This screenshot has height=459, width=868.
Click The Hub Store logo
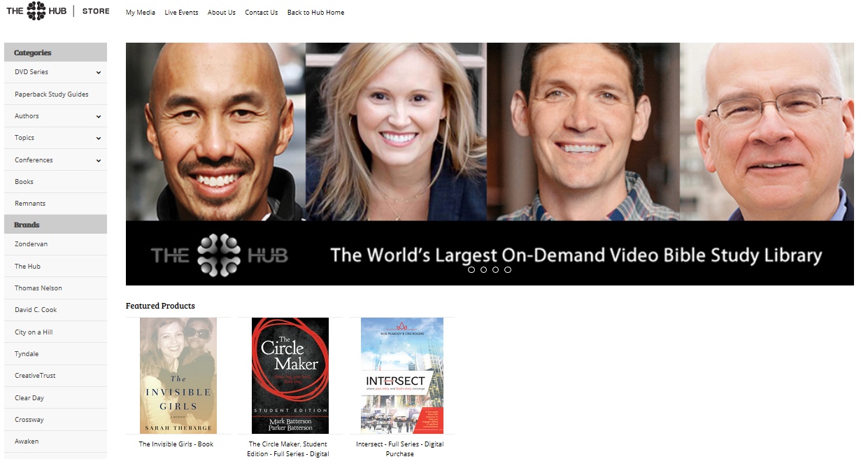pyautogui.click(x=58, y=11)
